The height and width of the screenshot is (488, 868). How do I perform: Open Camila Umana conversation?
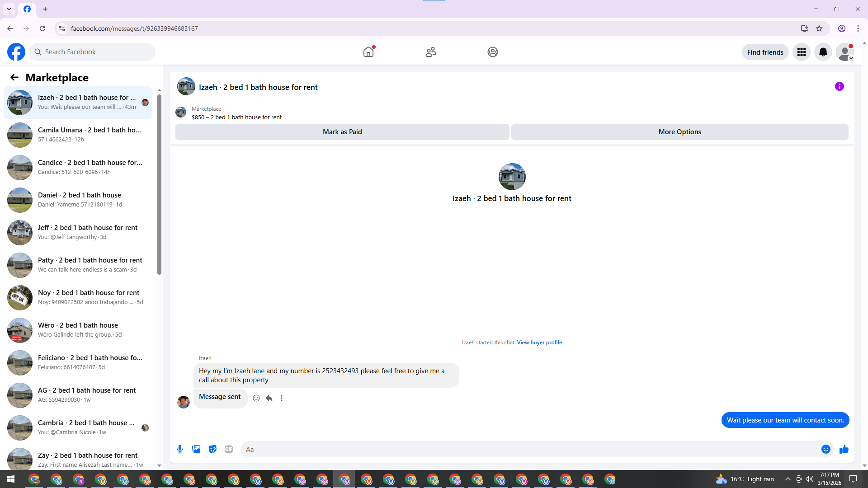[78, 135]
